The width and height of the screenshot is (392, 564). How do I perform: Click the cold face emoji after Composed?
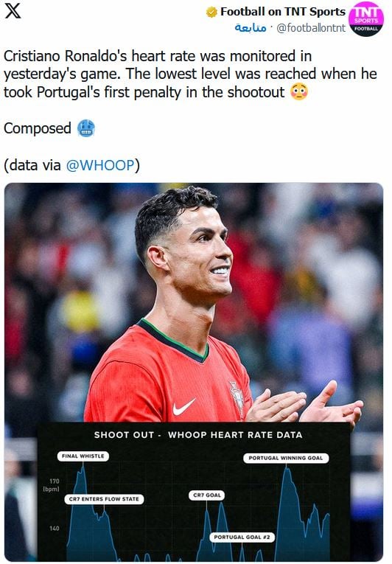click(x=86, y=128)
